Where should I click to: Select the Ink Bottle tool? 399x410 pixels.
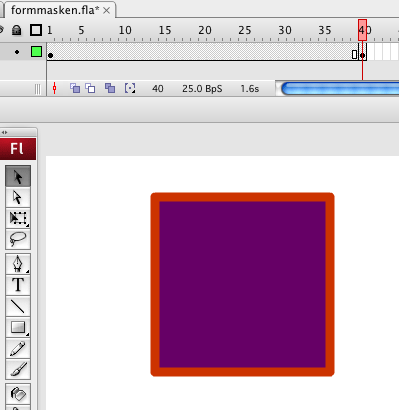[x=18, y=394]
